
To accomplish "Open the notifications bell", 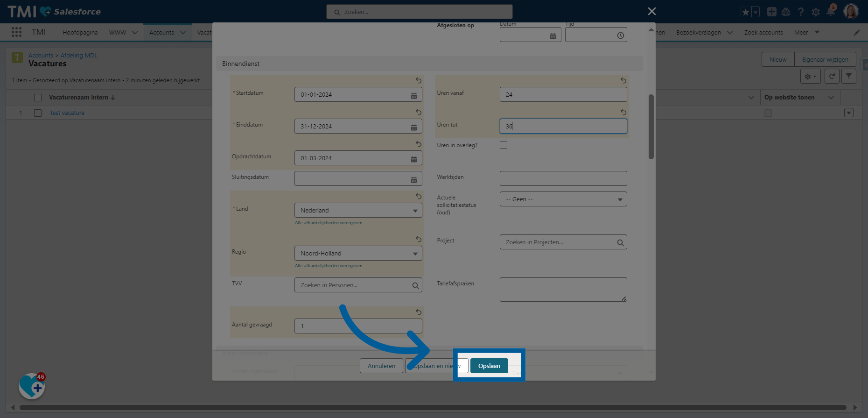I will [830, 12].
